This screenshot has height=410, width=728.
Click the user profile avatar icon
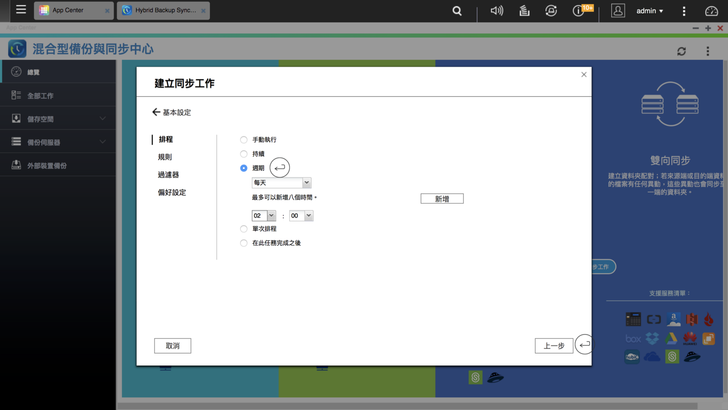(618, 11)
